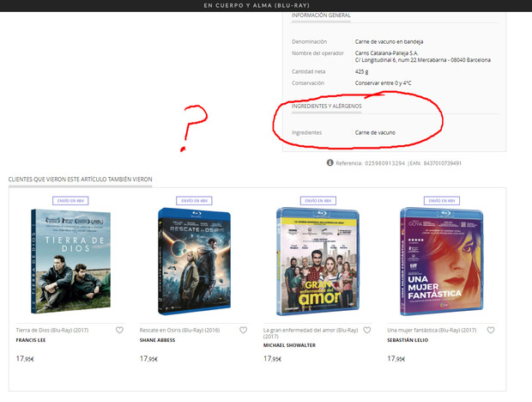Click 'Envío en 48H' badge above Tierra de Dios
This screenshot has width=532, height=402.
70,200
